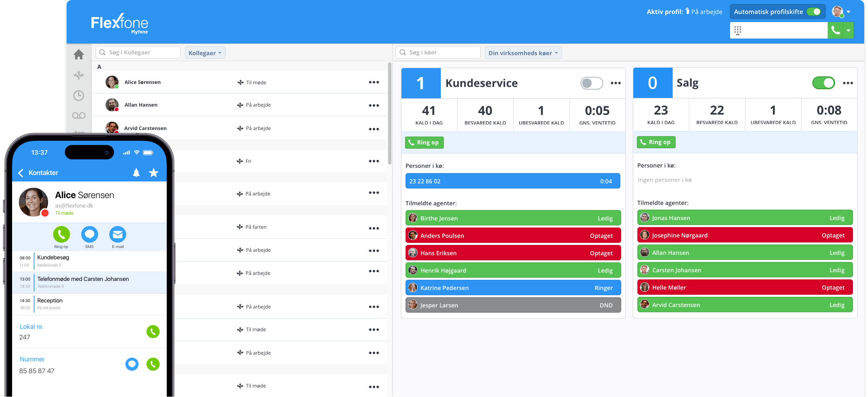This screenshot has width=868, height=397.
Task: Expand the call button dropdown arrow
Action: 848,30
